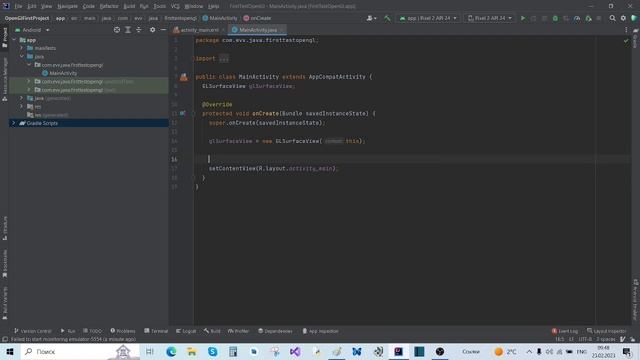
Task: Expand the manifests folder
Action: [22, 48]
